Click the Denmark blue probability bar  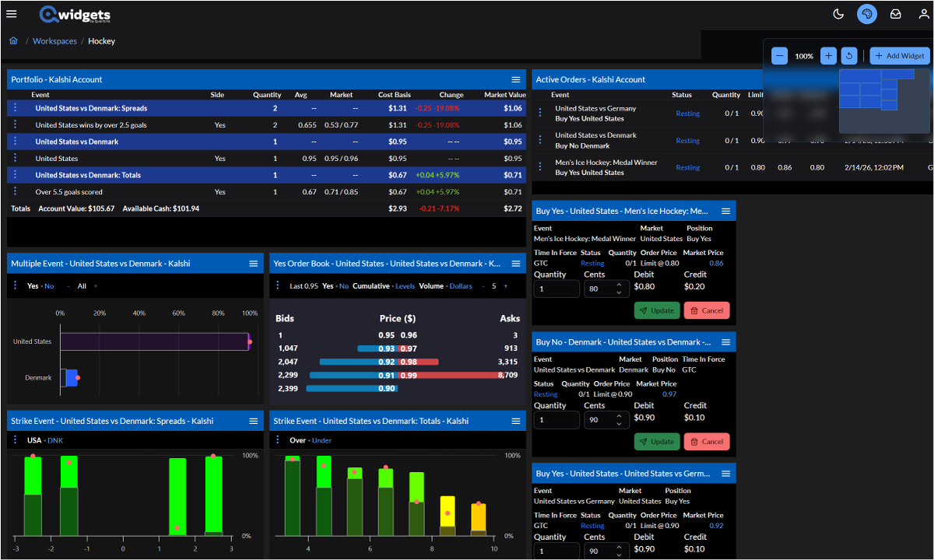(68, 378)
